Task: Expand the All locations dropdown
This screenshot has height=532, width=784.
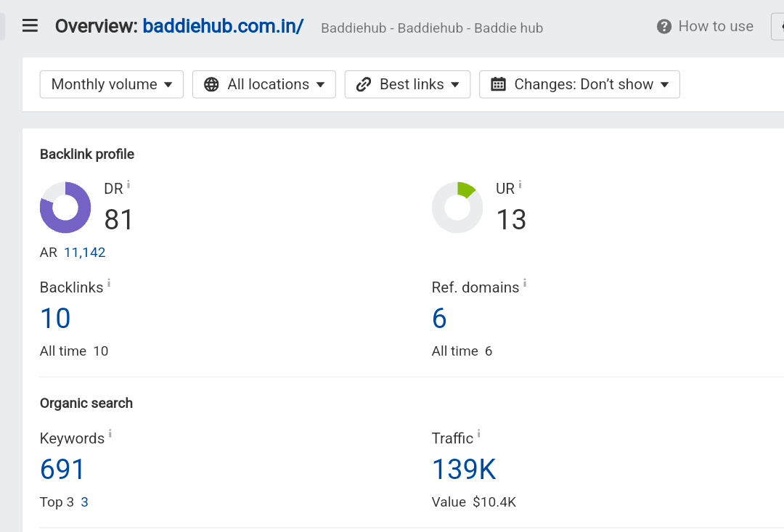Action: [264, 84]
